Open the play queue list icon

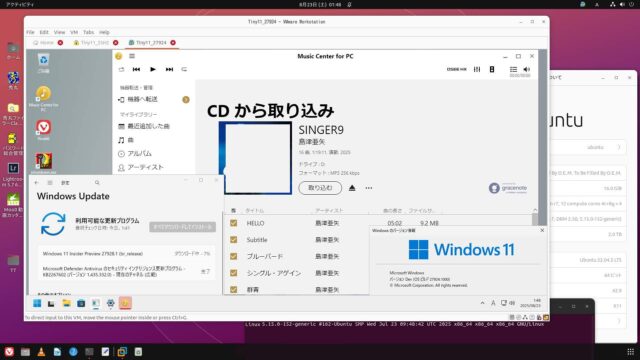coord(513,69)
